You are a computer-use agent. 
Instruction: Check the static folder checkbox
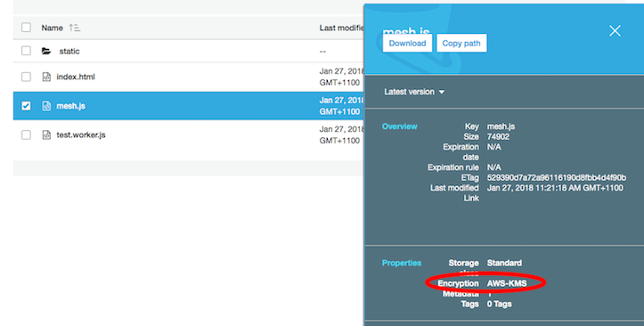[27, 51]
